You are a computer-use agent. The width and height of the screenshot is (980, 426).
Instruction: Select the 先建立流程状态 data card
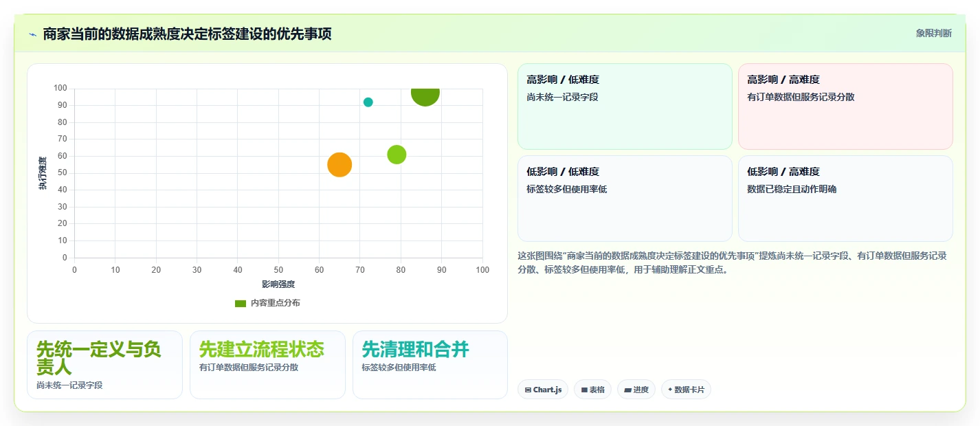(267, 365)
